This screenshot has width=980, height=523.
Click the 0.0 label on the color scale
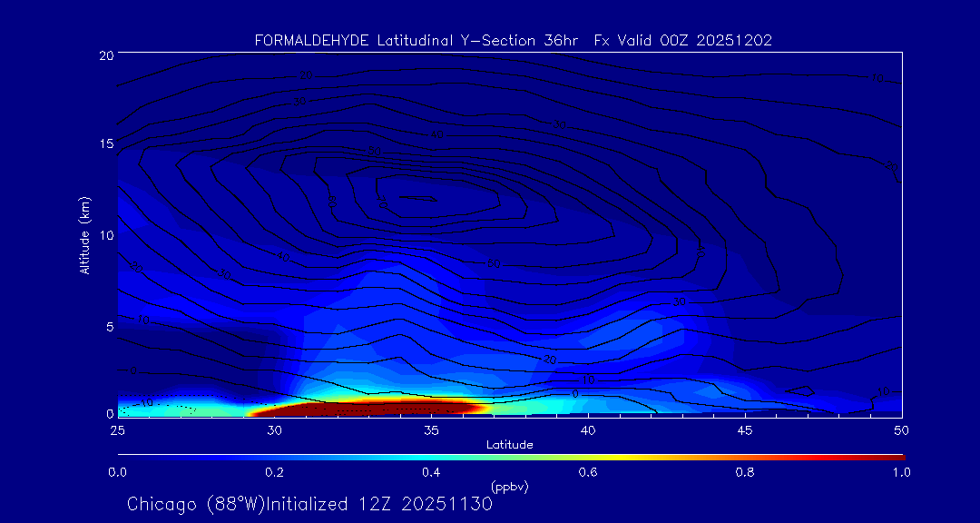[117, 472]
